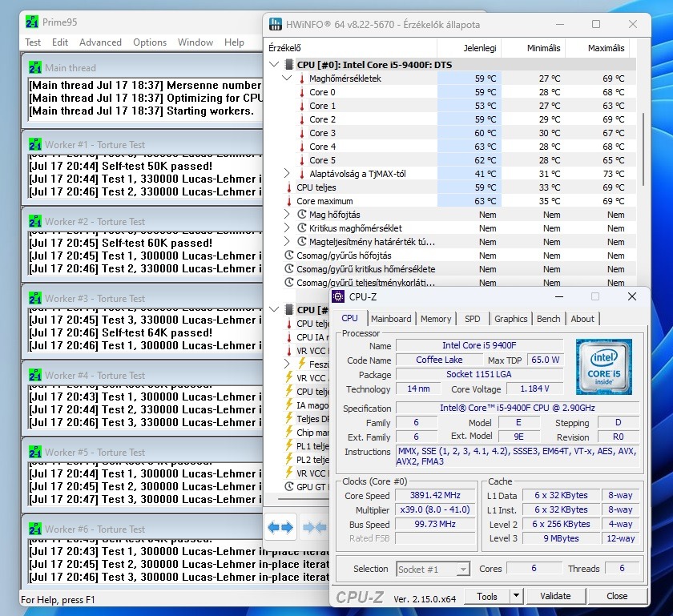673x616 pixels.
Task: Click the Jelenlegi column header in HWiNFO
Action: click(469, 47)
